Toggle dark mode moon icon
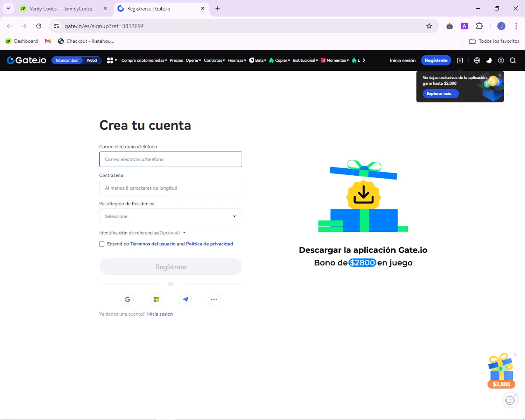 (489, 60)
